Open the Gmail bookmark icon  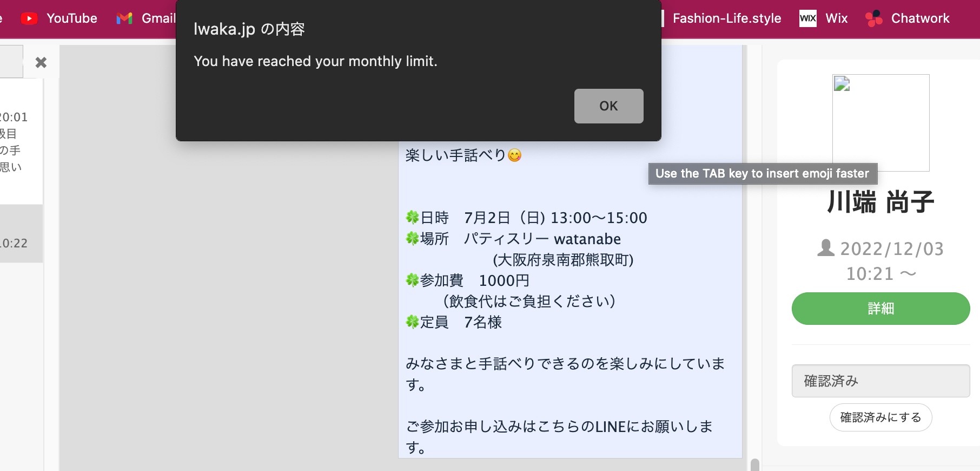[124, 18]
